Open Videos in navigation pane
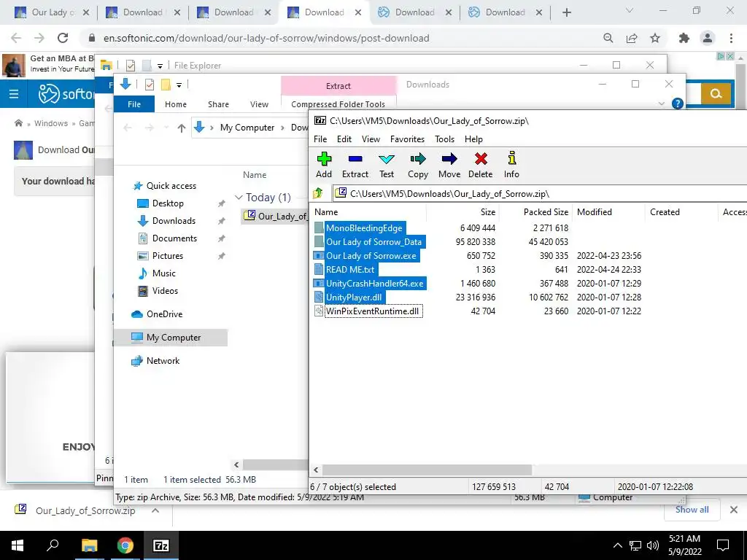 click(x=165, y=291)
